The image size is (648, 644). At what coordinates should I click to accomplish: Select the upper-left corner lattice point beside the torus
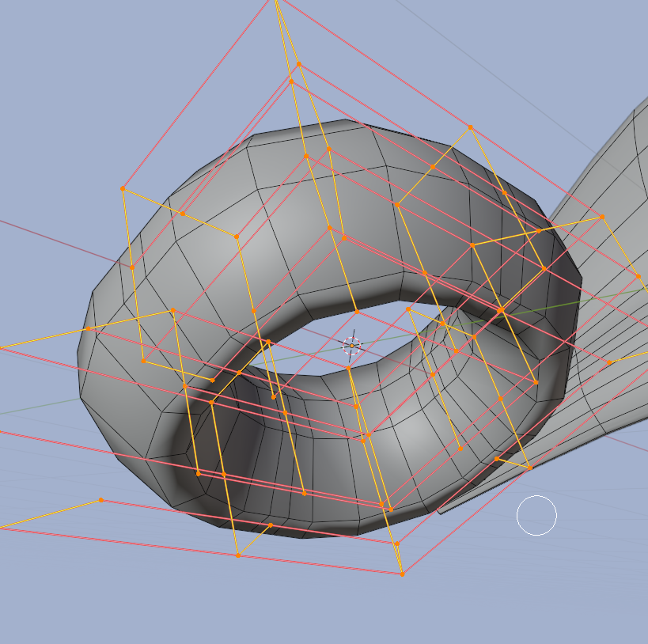(x=123, y=188)
